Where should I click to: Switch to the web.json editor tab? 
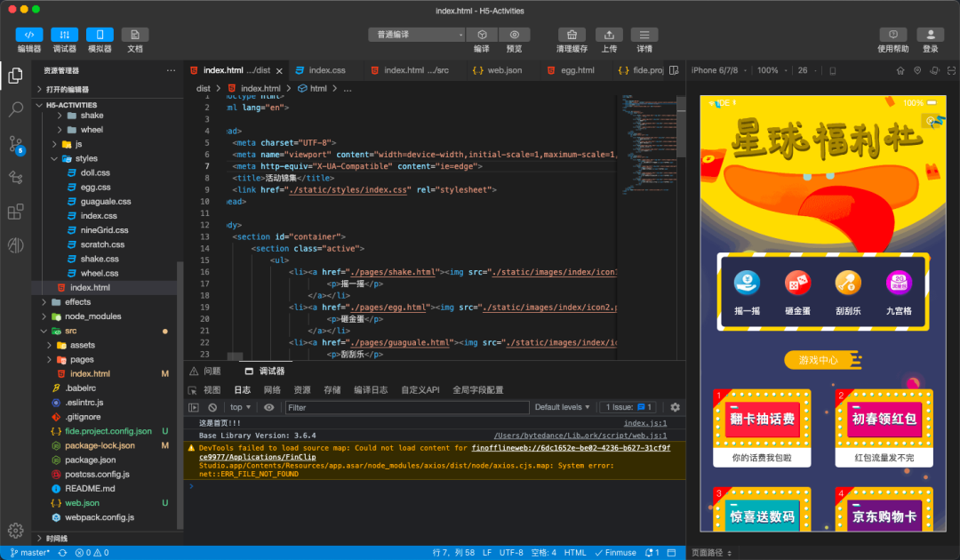505,70
